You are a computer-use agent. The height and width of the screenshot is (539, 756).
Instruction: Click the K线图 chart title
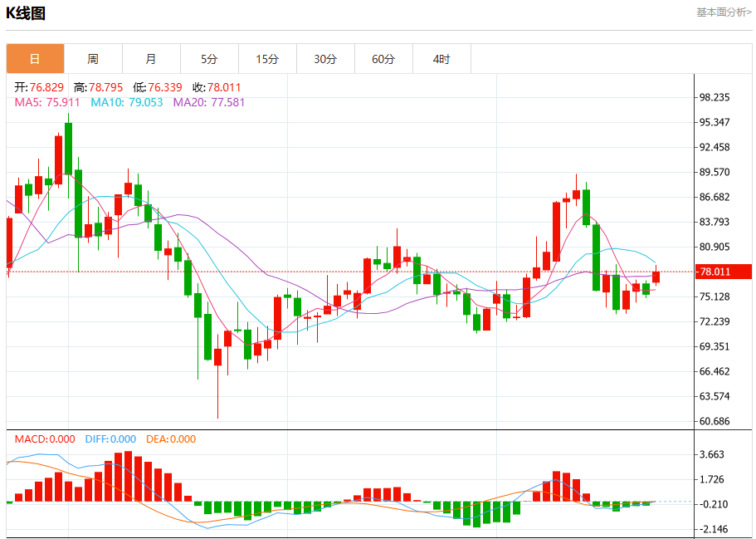point(26,13)
